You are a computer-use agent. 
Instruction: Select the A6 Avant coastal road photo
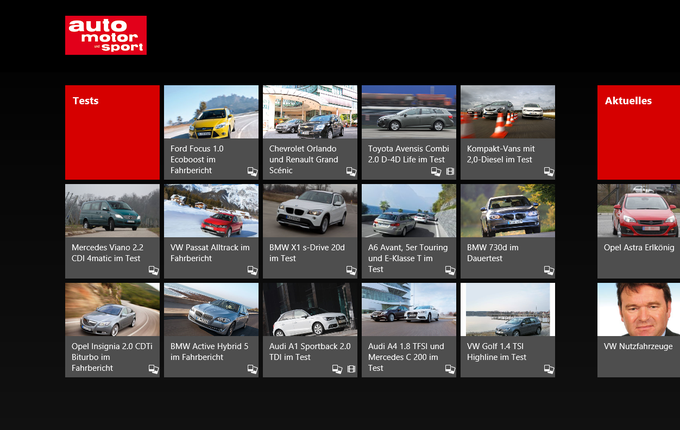tap(409, 211)
